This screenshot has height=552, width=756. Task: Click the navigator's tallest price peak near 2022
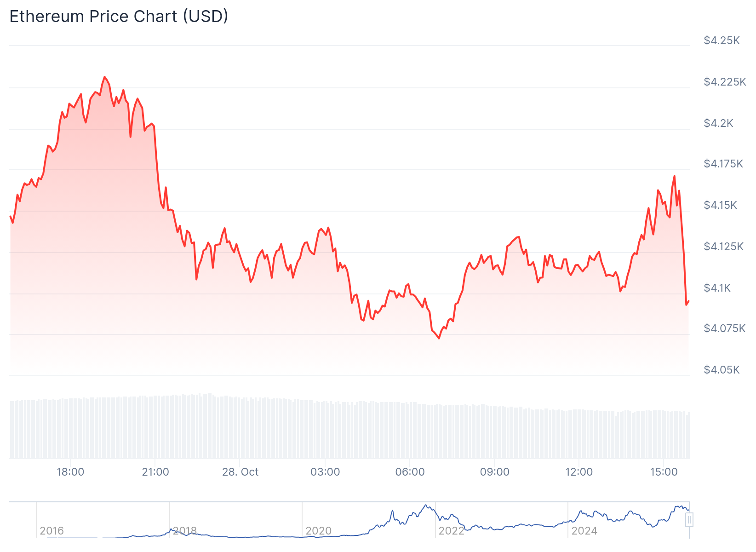coord(426,505)
